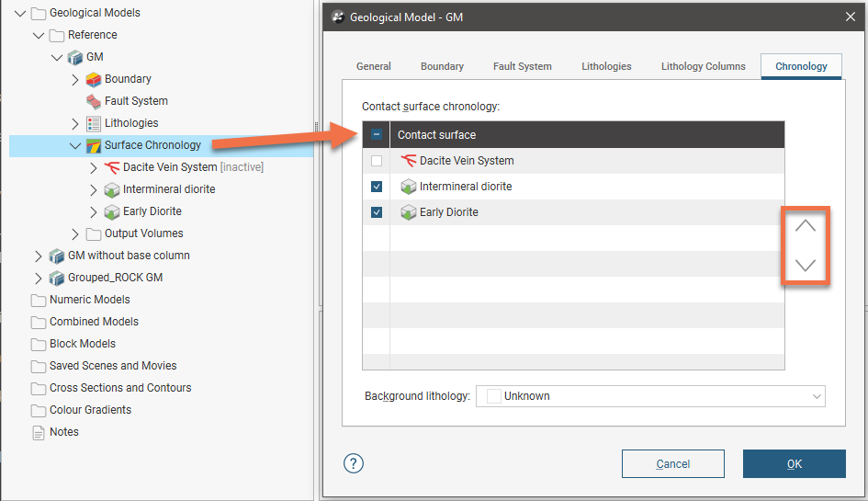Move contact surface up with arrow
Screen dimensions: 868x501
click(805, 226)
